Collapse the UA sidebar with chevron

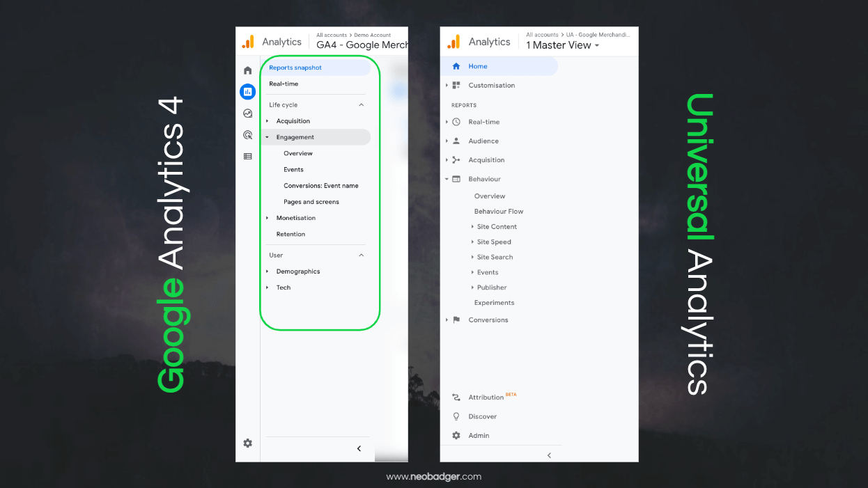[x=549, y=455]
